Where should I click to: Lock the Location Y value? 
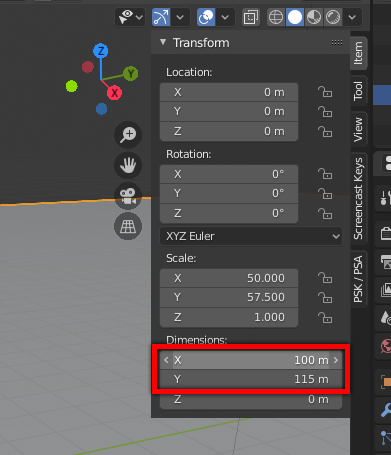325,111
